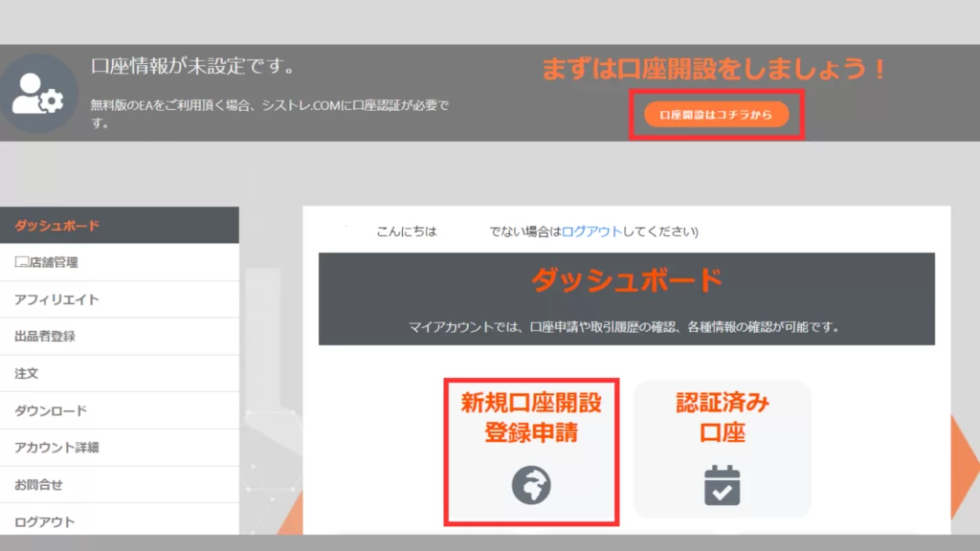This screenshot has width=980, height=551.
Task: Click the globe icon in 新規口座開設 card
Action: [x=531, y=485]
